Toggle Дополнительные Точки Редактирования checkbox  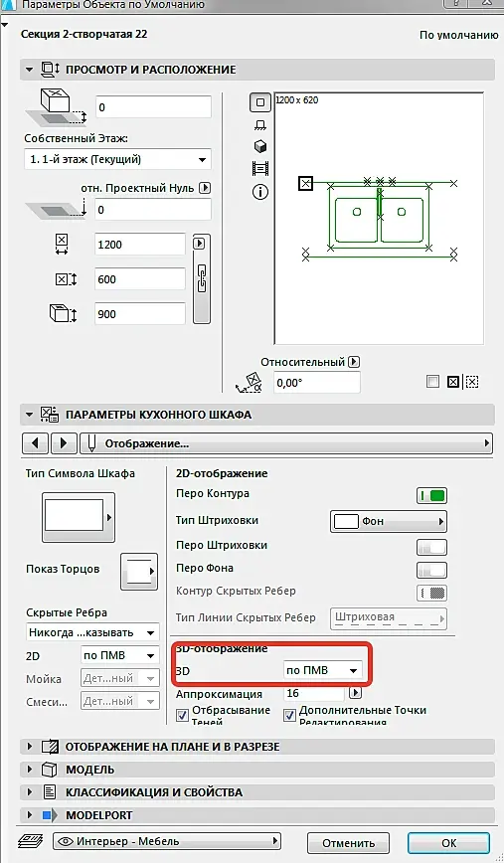[289, 715]
